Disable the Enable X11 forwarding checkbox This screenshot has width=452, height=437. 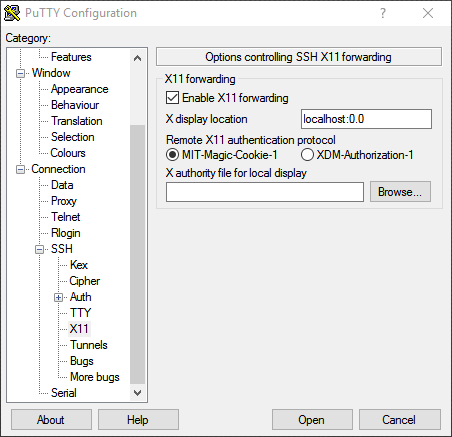(172, 98)
